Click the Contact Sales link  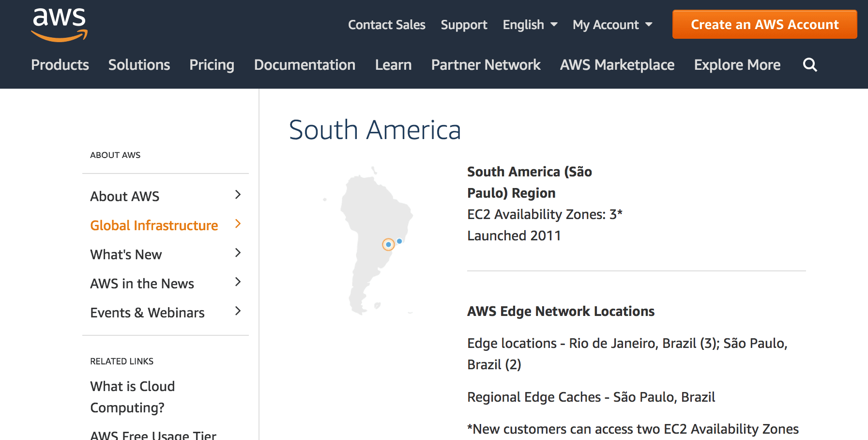tap(386, 25)
